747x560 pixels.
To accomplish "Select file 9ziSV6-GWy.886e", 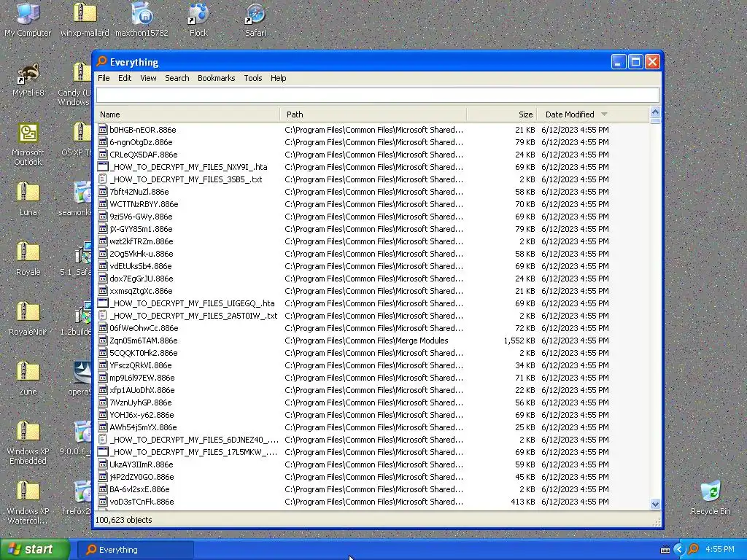I will (x=141, y=216).
